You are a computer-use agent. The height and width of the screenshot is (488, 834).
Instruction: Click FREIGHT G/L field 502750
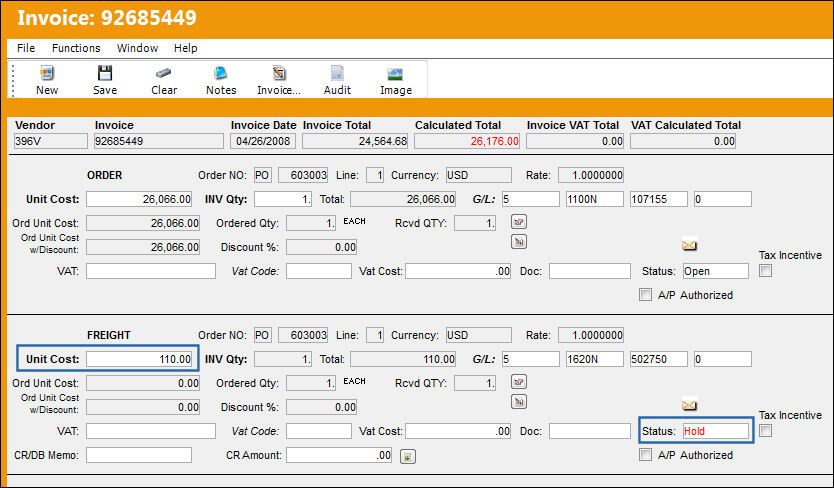click(658, 359)
